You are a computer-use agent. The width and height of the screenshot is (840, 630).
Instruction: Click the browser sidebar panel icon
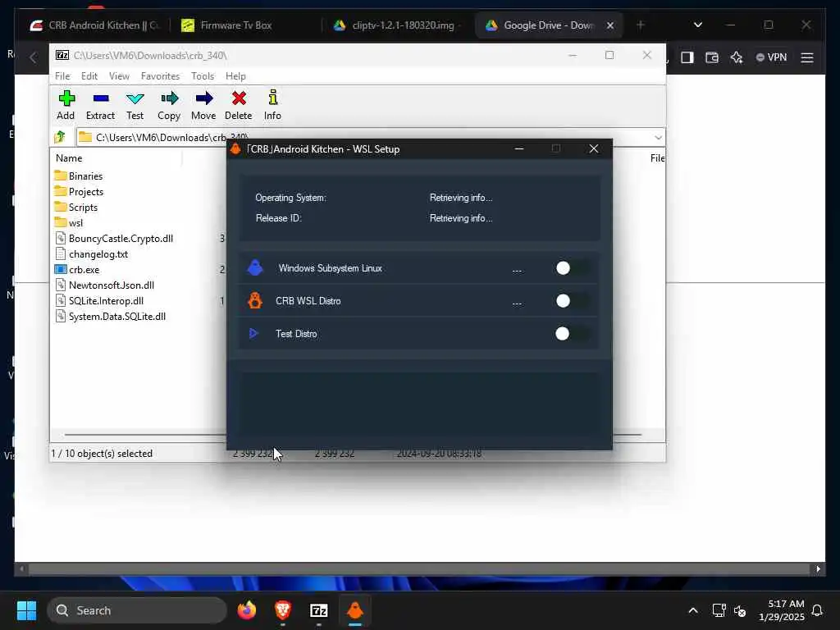coord(687,57)
